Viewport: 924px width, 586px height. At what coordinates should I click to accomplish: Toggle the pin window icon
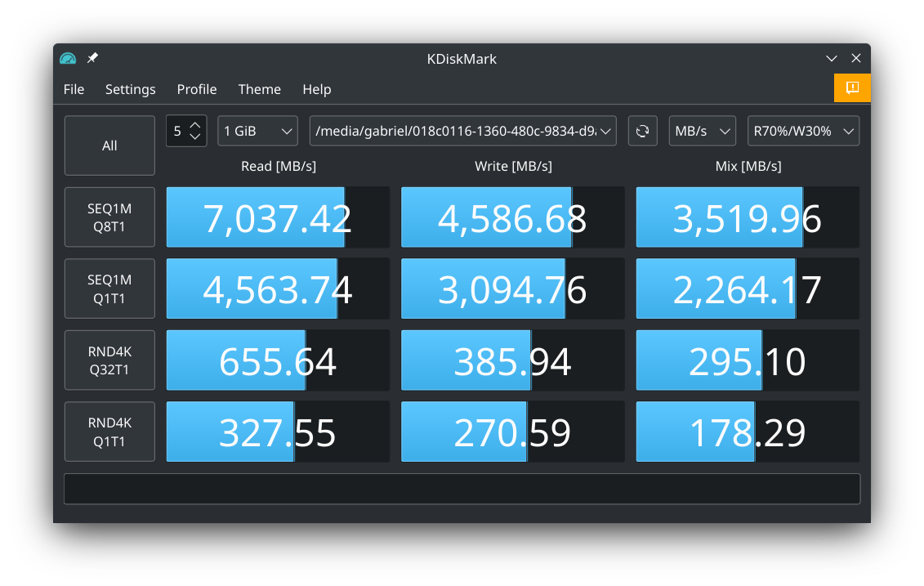click(92, 59)
